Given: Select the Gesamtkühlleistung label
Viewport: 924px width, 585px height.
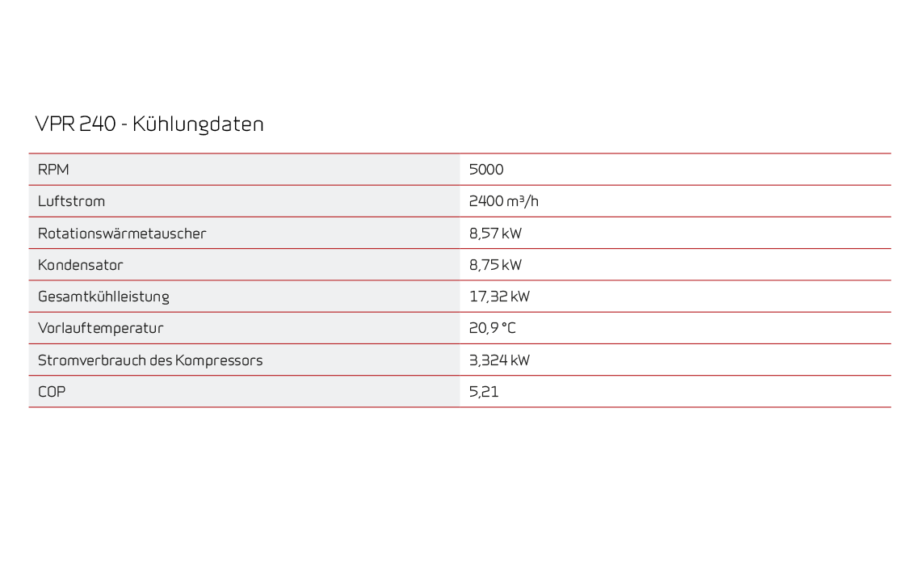Looking at the screenshot, I should click(103, 297).
